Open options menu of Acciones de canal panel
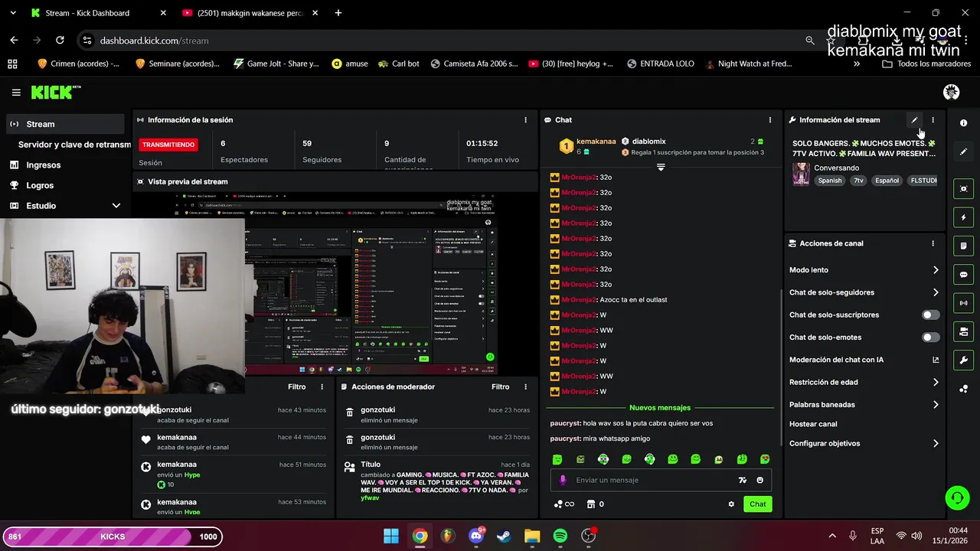The height and width of the screenshot is (551, 980). pyautogui.click(x=933, y=243)
